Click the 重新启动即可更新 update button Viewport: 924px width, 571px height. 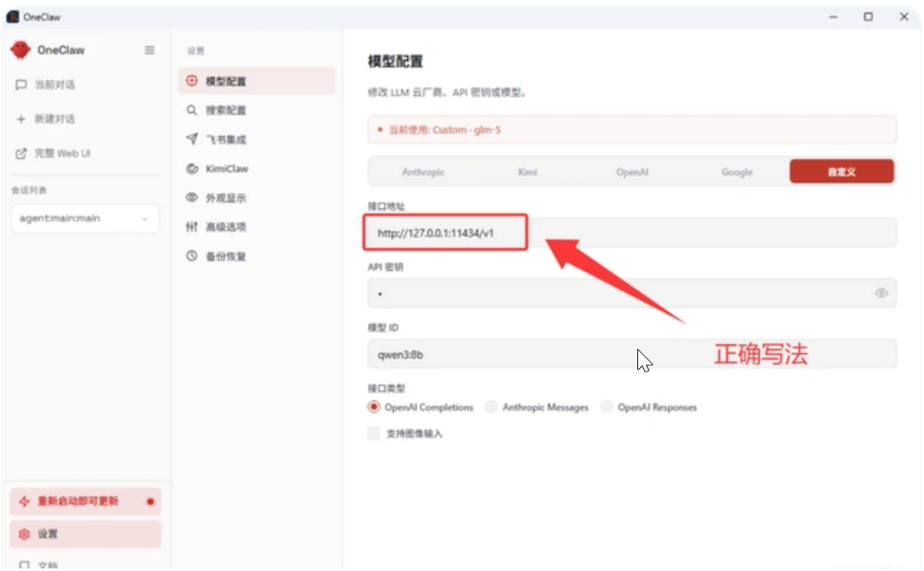pos(86,501)
